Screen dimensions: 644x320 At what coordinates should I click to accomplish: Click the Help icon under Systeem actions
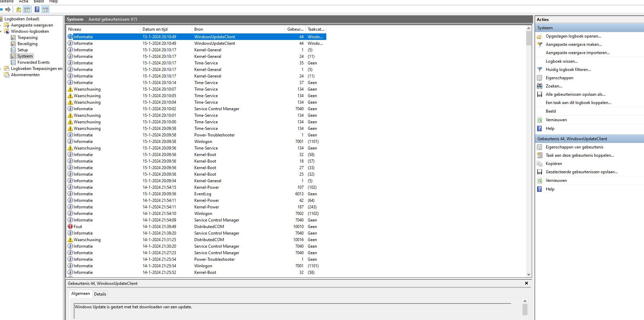pos(540,128)
